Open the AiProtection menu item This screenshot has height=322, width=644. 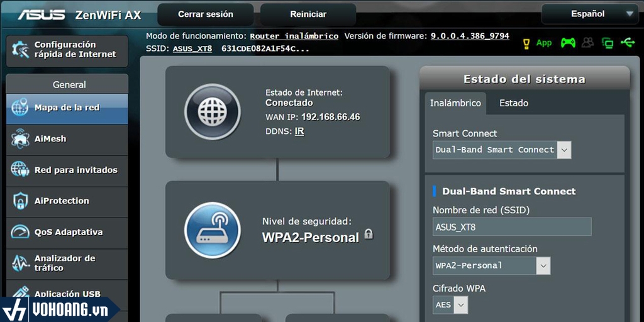(x=67, y=201)
